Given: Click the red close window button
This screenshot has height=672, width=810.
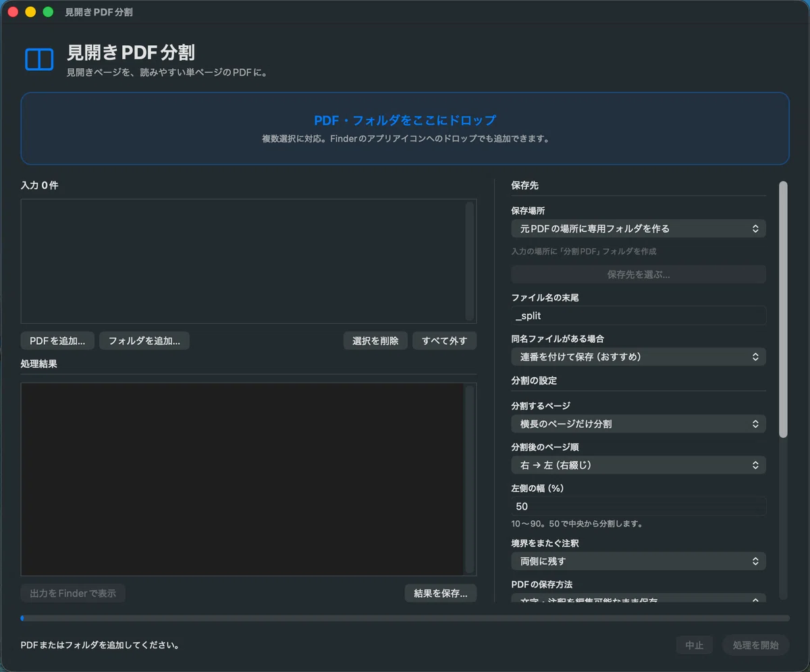Looking at the screenshot, I should 13,12.
